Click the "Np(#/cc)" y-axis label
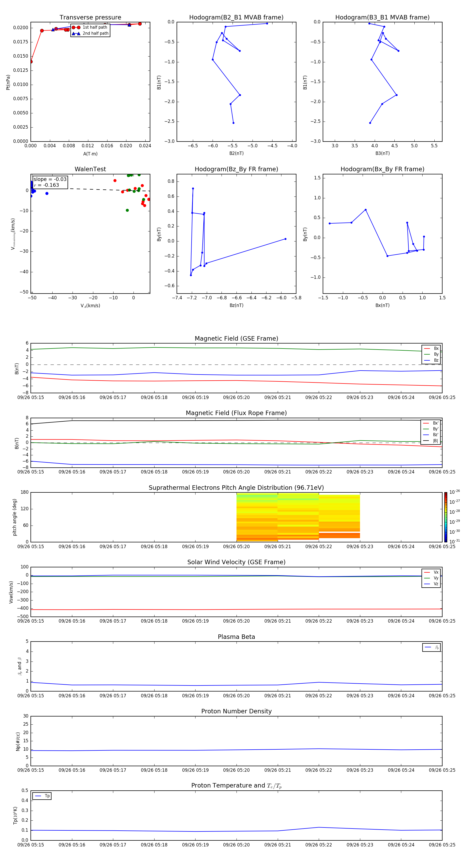Viewport: 473px width, 868px height. click(18, 741)
